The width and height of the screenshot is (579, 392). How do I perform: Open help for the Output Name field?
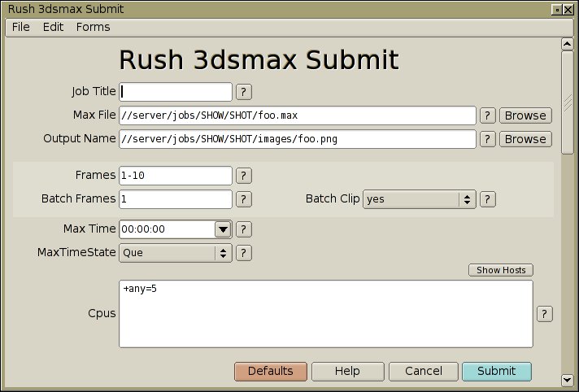487,139
